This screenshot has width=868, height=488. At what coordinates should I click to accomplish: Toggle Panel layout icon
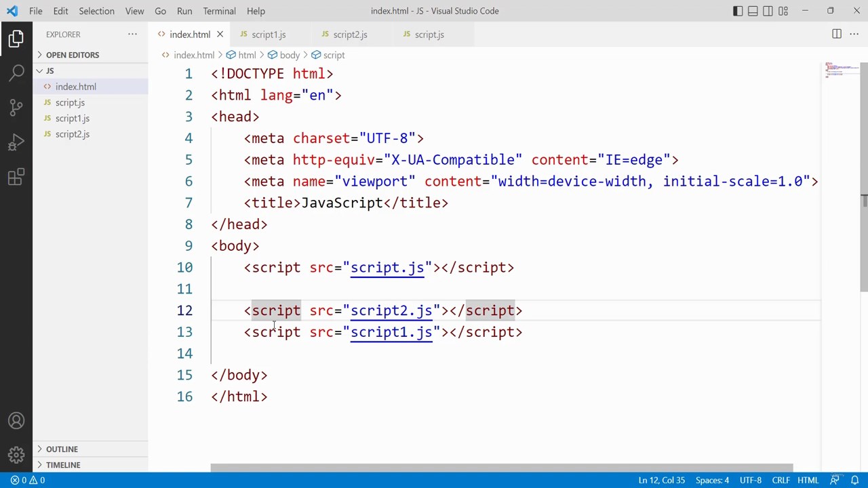pos(753,11)
